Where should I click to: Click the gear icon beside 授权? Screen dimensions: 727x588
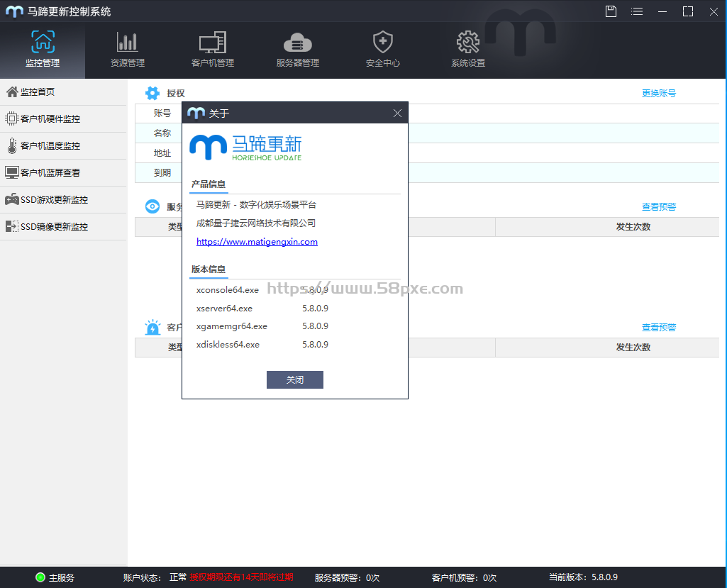(152, 93)
